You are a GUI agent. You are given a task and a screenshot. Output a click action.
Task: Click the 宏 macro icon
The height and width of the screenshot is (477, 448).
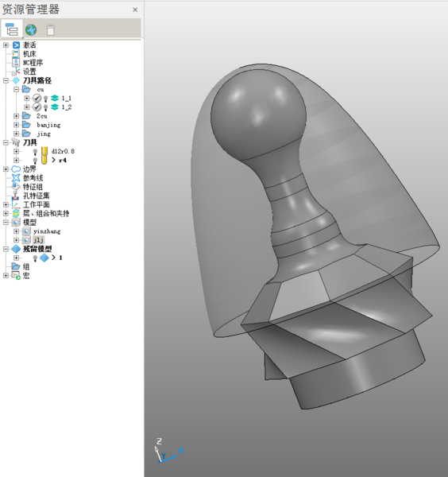click(16, 275)
